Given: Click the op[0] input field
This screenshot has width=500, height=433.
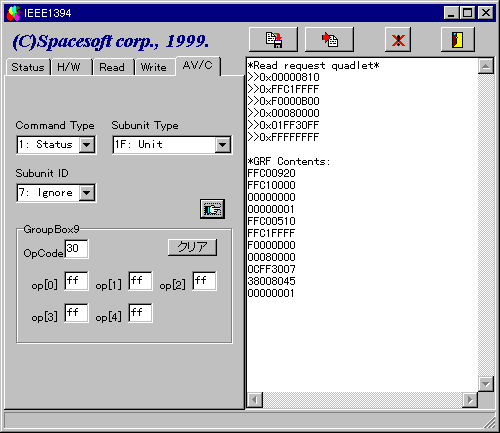Looking at the screenshot, I should [x=76, y=281].
